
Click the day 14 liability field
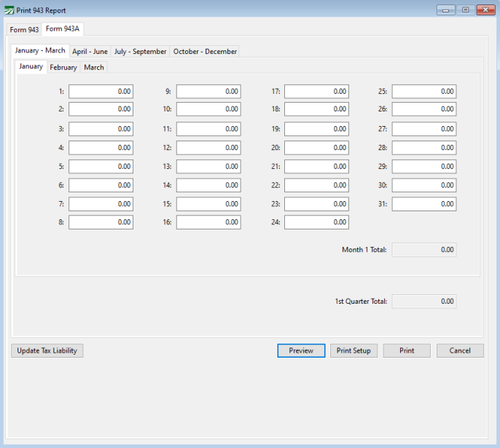click(208, 186)
